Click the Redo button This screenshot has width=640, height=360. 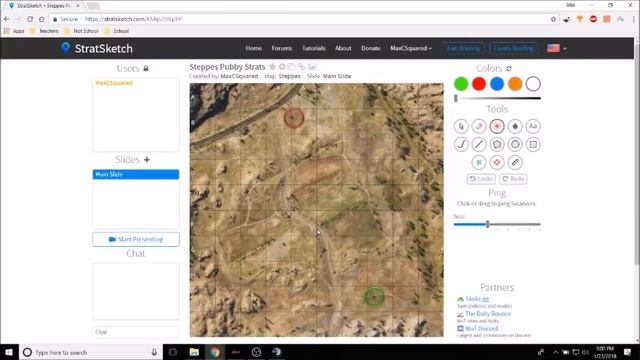[513, 179]
